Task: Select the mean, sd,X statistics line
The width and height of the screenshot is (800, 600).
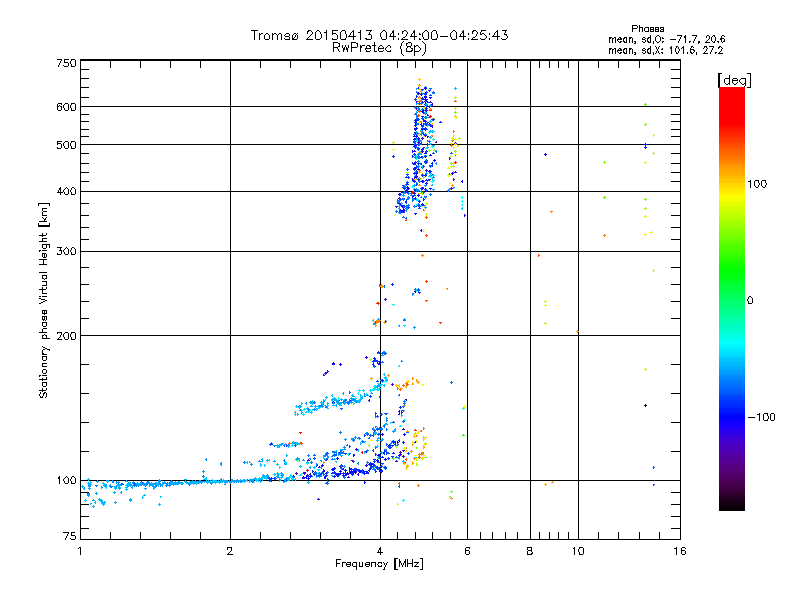Action: (665, 49)
